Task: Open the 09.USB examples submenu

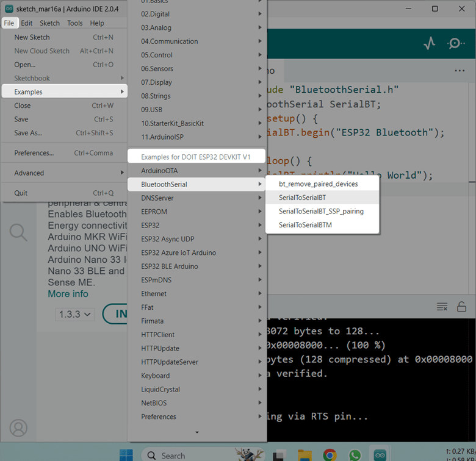Action: point(197,110)
